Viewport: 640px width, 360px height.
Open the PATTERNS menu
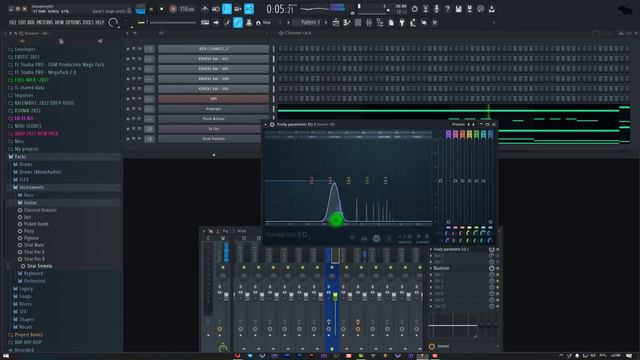45,22
